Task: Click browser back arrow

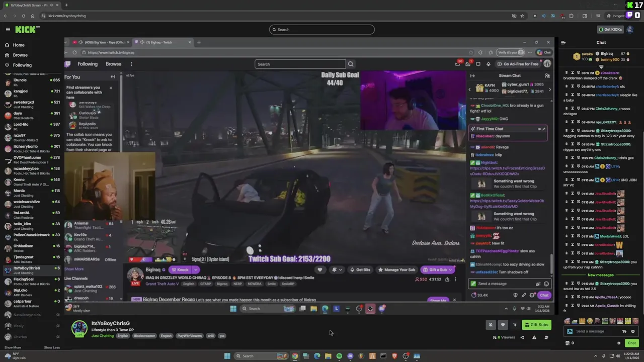Action: [x=5, y=16]
